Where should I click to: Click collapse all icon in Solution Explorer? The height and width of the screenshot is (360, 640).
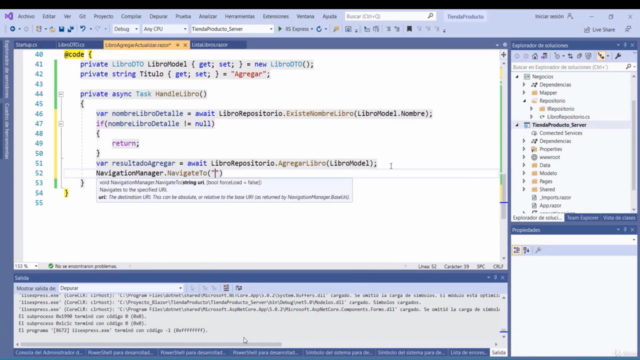tap(579, 56)
